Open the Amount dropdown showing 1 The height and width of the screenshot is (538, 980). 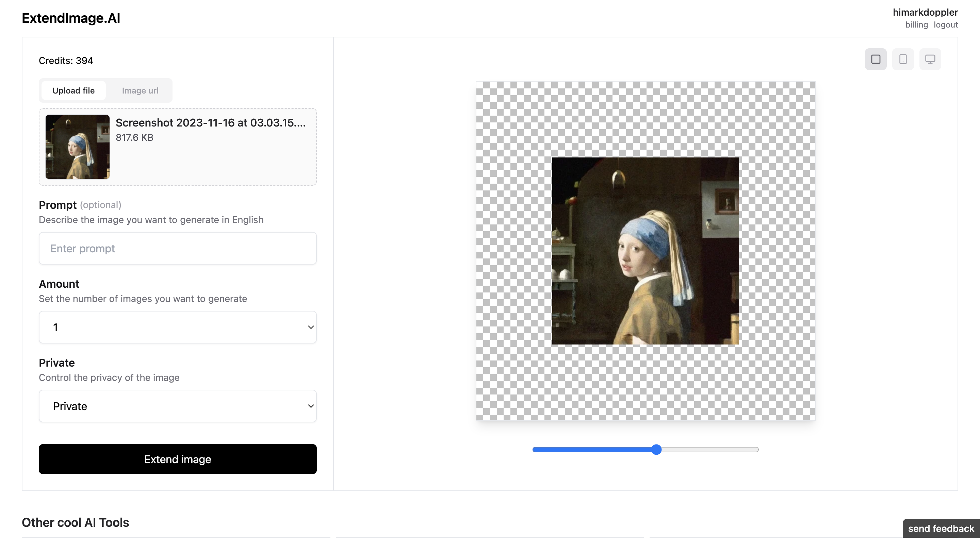[178, 327]
